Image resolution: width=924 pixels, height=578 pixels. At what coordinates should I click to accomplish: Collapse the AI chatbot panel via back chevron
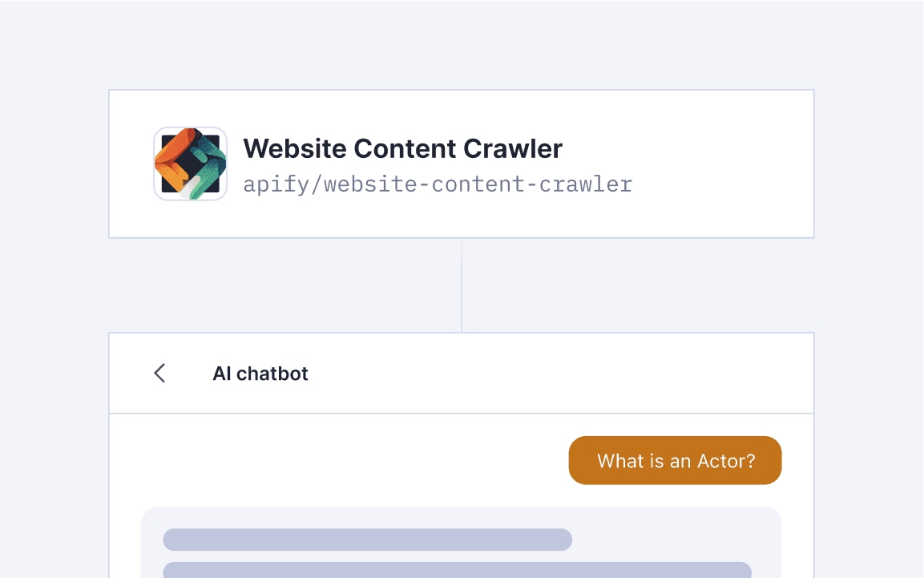coord(159,373)
